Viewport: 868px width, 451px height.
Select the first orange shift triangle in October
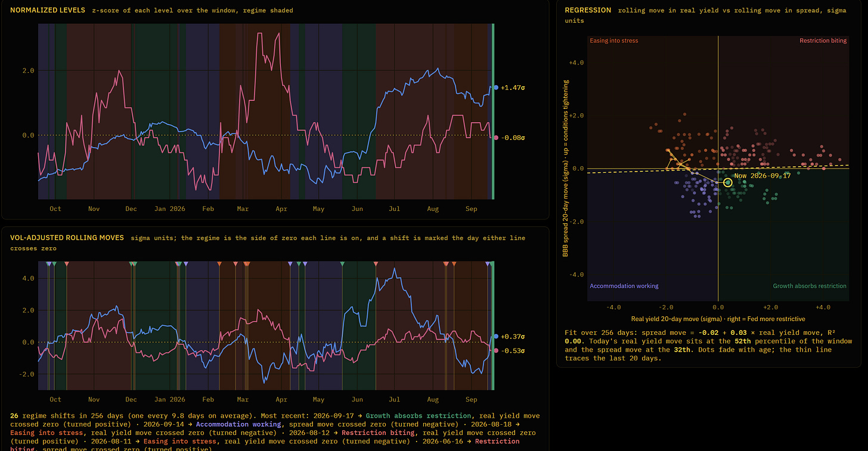[x=66, y=263]
